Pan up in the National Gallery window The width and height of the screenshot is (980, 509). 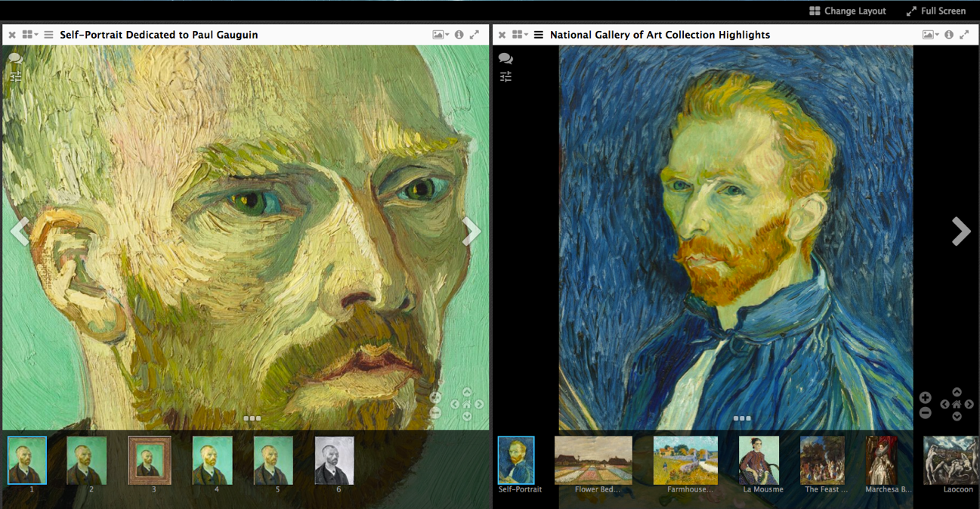click(x=957, y=392)
